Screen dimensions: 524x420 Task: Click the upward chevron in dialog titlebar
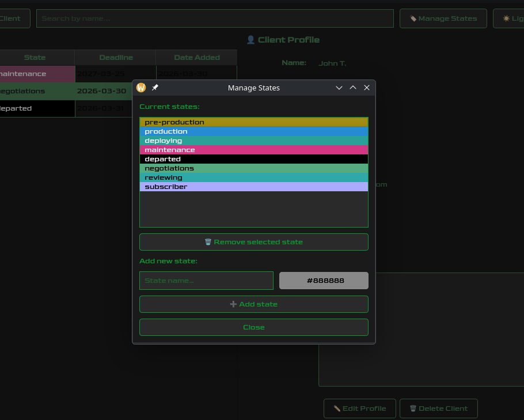point(353,88)
